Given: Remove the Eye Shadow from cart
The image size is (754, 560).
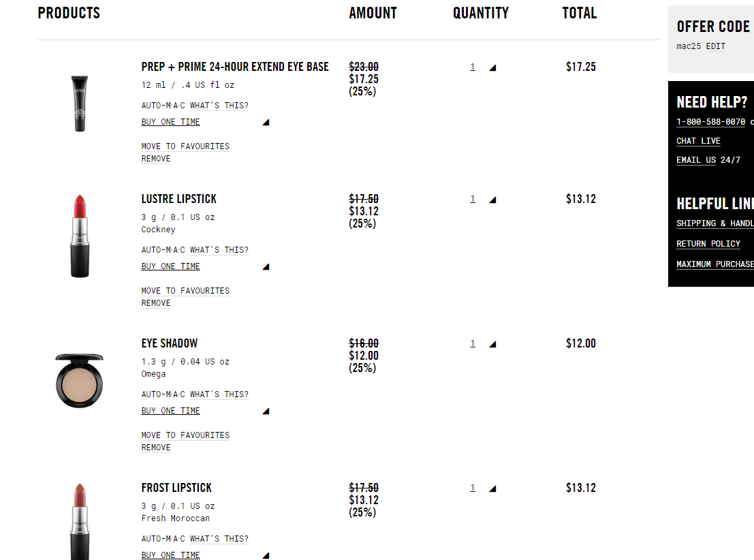Looking at the screenshot, I should point(156,448).
